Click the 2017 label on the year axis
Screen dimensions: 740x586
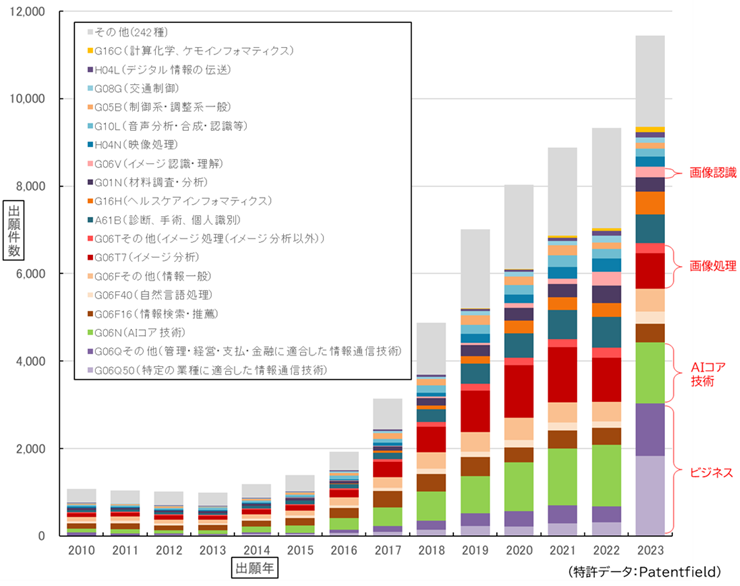click(386, 549)
